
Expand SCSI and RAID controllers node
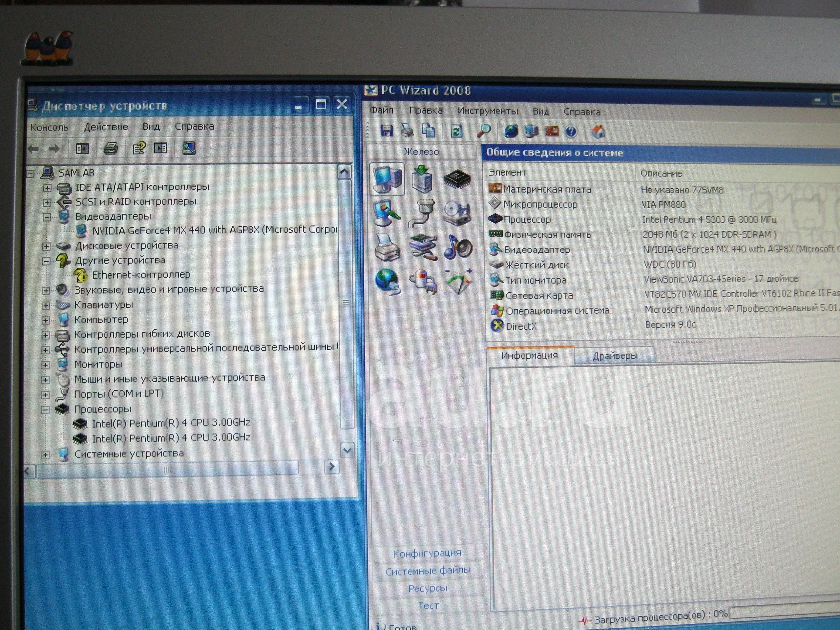[48, 202]
